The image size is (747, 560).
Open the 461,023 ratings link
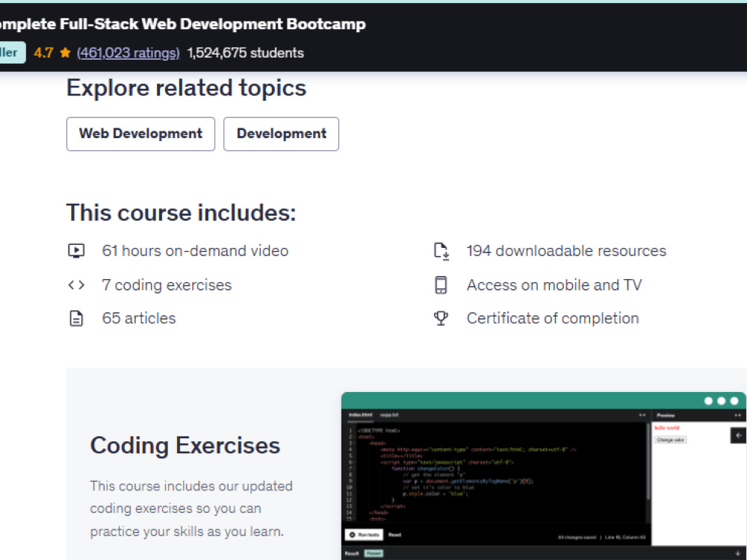coord(128,52)
